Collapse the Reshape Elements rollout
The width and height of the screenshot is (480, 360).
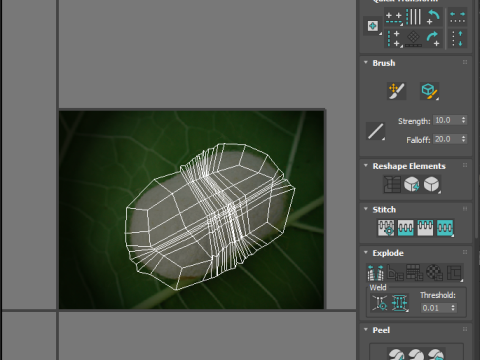click(x=366, y=166)
